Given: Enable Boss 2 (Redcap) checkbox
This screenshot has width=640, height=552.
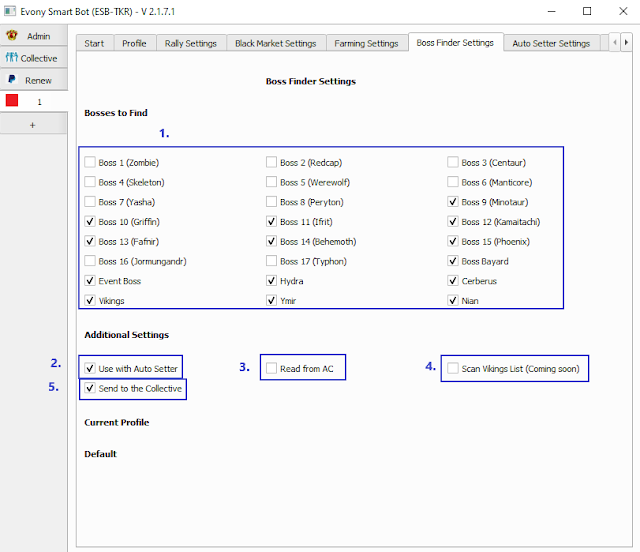Looking at the screenshot, I should click(271, 162).
